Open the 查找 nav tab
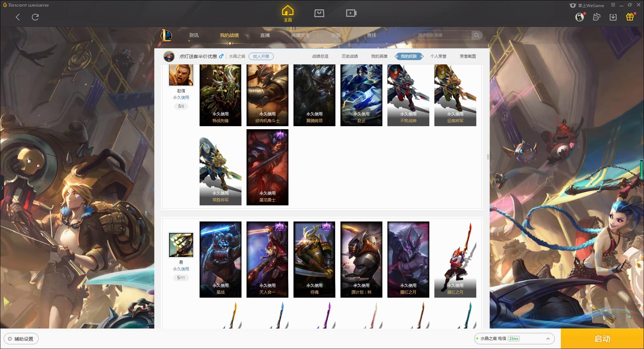Image resolution: width=644 pixels, height=349 pixels. coord(372,35)
